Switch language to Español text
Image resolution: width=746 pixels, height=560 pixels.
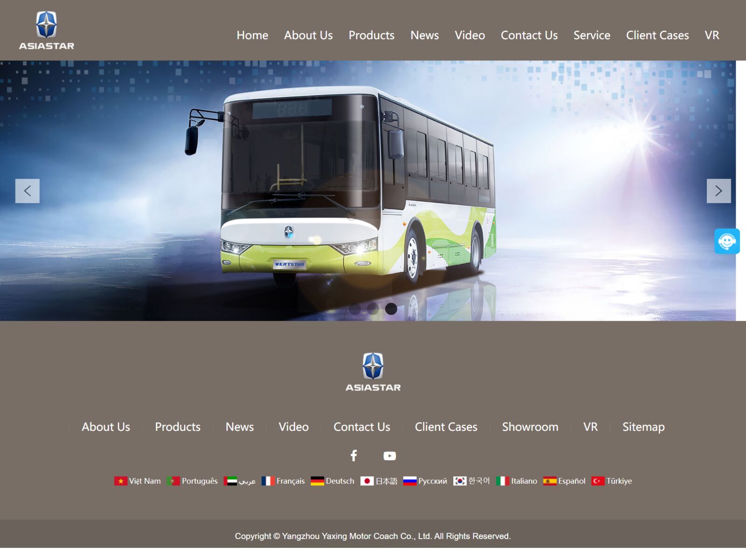click(x=572, y=481)
